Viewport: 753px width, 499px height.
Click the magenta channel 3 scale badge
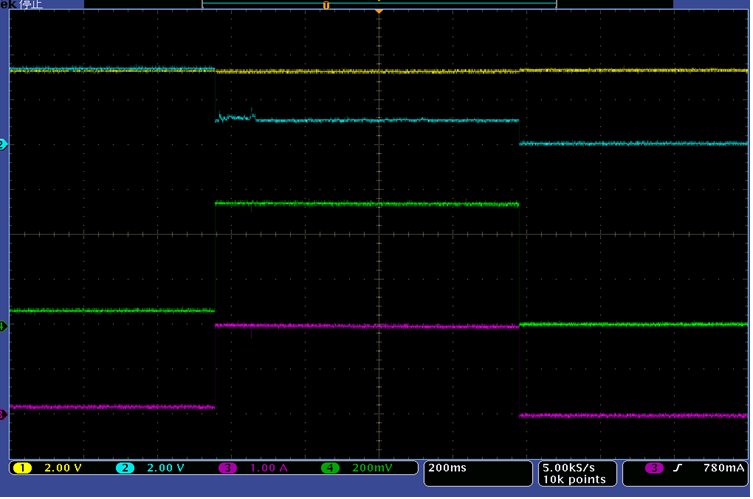point(228,468)
